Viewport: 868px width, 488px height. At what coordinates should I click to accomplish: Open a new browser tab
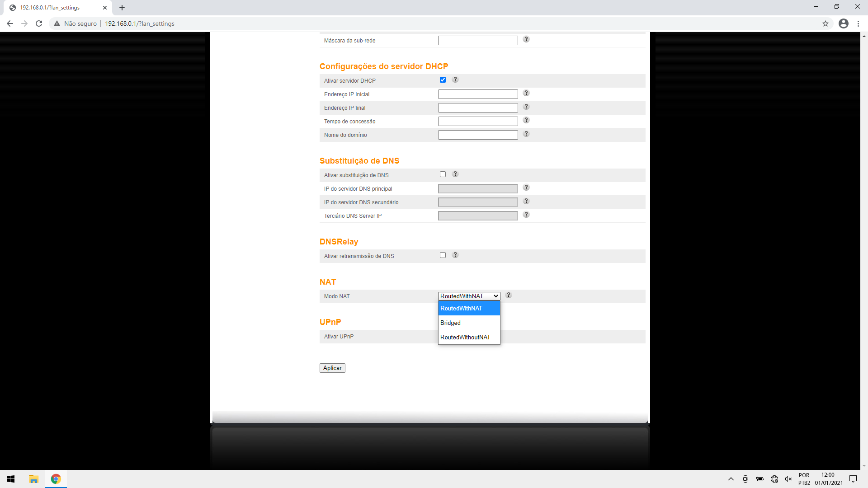(x=122, y=8)
